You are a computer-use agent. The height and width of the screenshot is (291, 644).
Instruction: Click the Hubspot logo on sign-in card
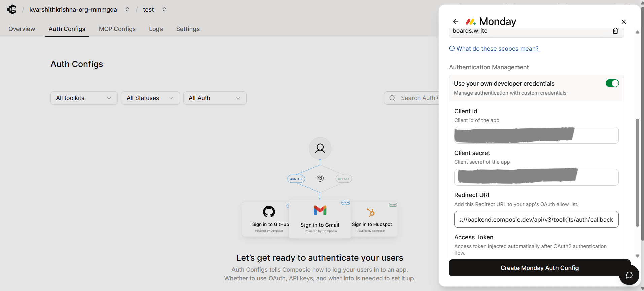tap(371, 212)
